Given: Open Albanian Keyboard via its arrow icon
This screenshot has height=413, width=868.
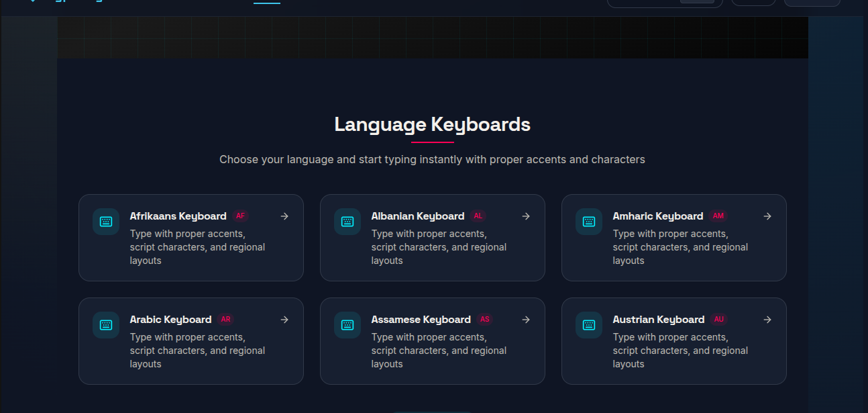Looking at the screenshot, I should 526,216.
